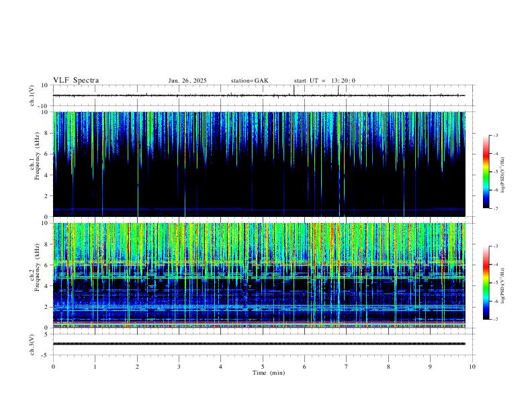This screenshot has height=411, width=532.
Task: Click the "6" kHz tick on the ch.2 frequency axis
Action: [x=47, y=265]
